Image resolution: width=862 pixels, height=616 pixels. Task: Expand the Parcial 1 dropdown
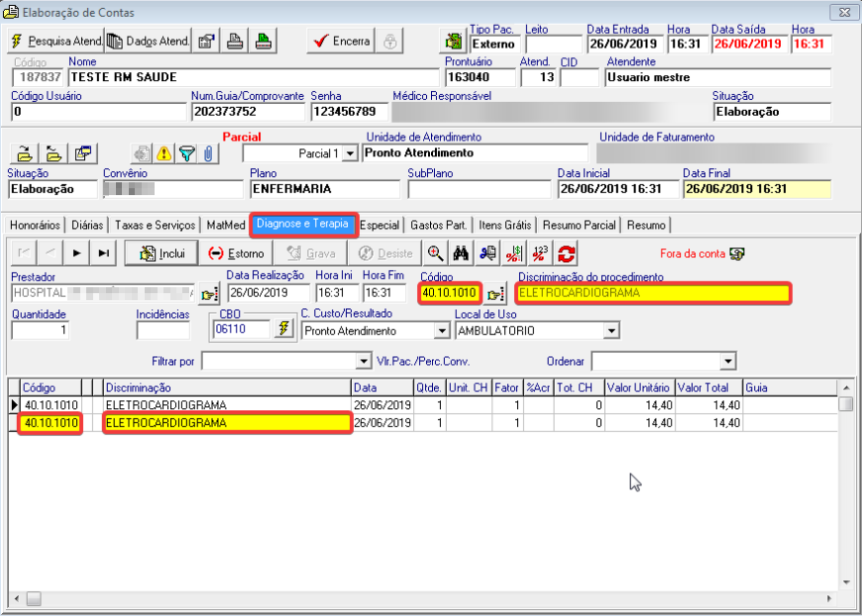(350, 154)
